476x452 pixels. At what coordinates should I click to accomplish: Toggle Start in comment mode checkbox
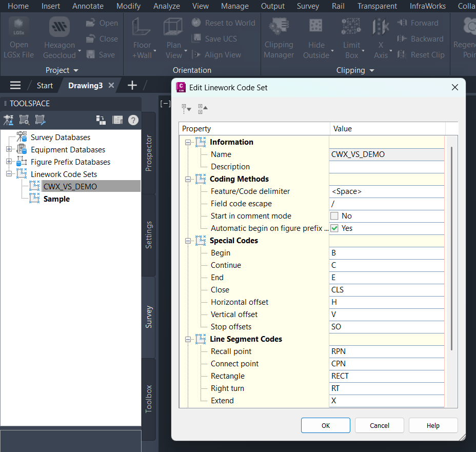(x=334, y=216)
